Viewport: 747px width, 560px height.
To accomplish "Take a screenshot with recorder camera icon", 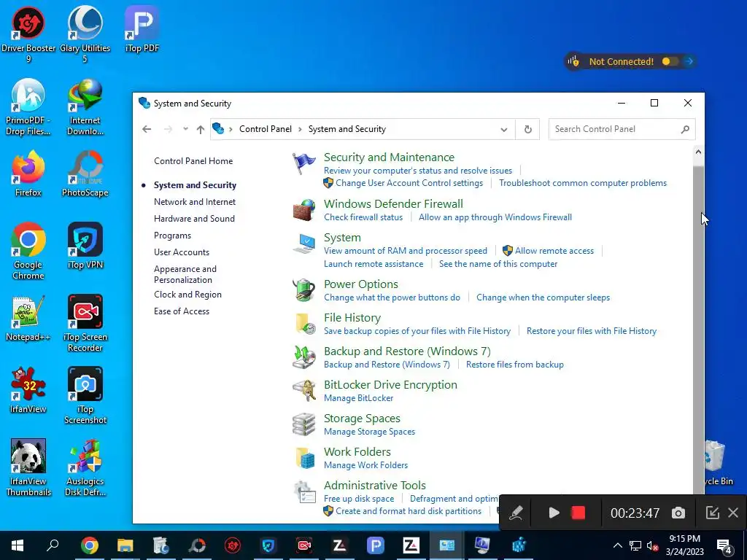I will [x=678, y=513].
